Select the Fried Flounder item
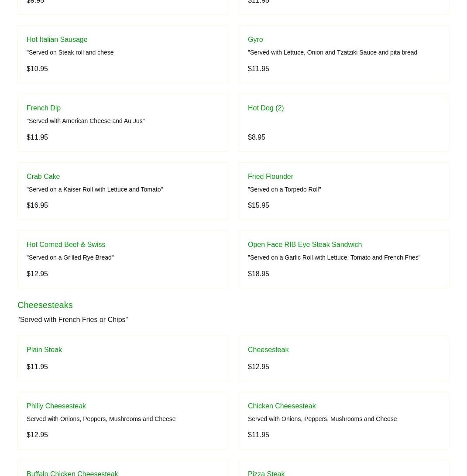 [270, 176]
